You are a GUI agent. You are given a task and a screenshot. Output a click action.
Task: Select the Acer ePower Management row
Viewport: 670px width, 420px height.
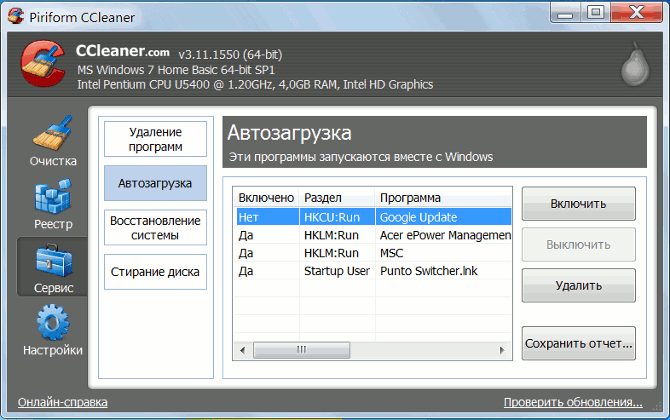coord(373,235)
